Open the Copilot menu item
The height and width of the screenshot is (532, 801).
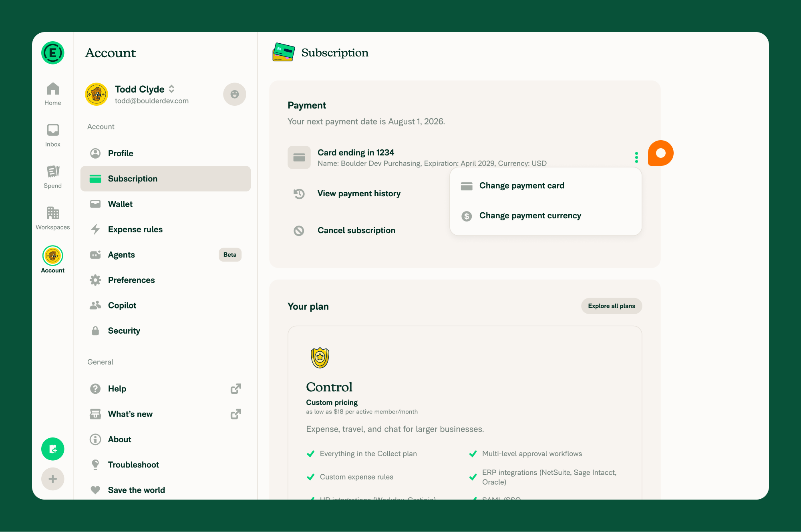point(165,305)
